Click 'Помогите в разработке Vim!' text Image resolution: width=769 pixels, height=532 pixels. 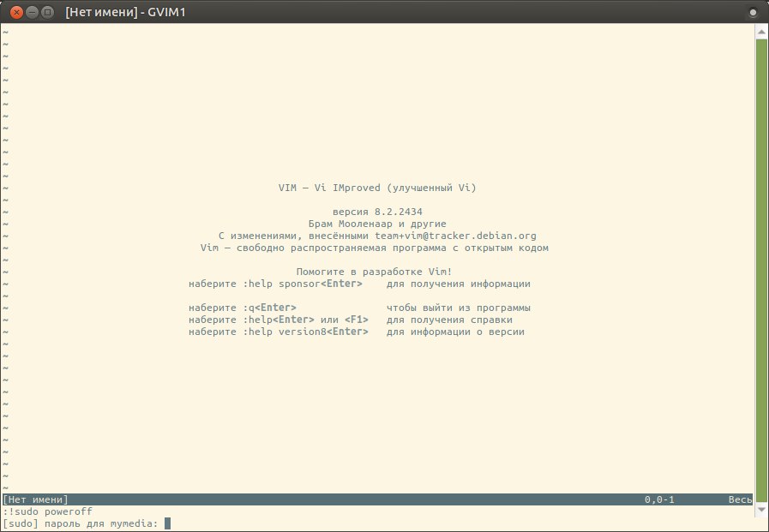click(x=374, y=272)
